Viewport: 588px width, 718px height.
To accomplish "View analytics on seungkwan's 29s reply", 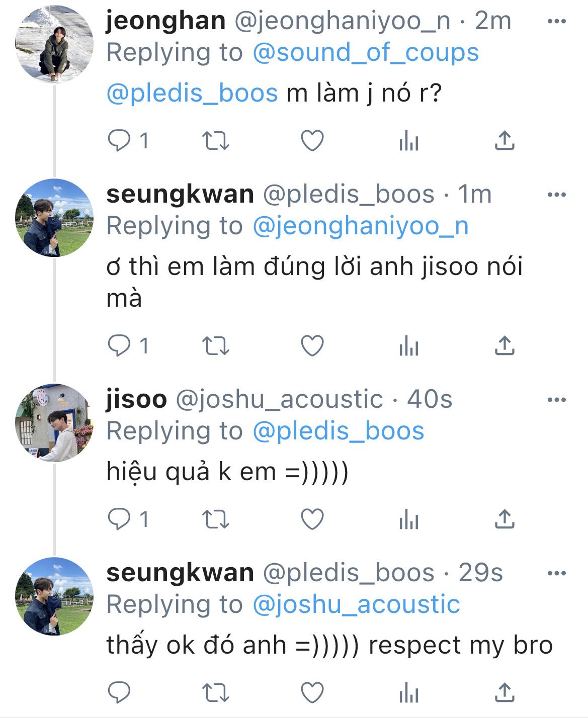I will [x=408, y=693].
